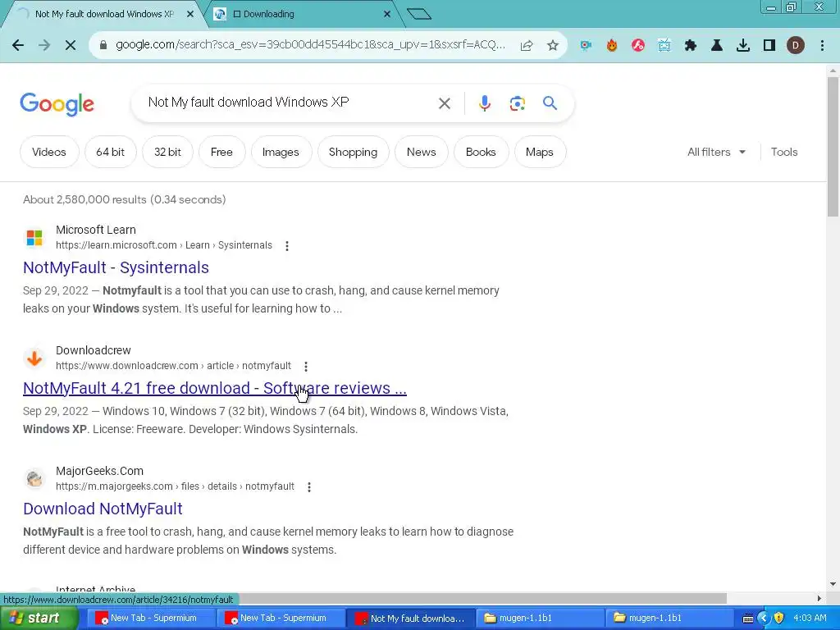Go back to the previous page
The width and height of the screenshot is (840, 630).
pyautogui.click(x=18, y=46)
